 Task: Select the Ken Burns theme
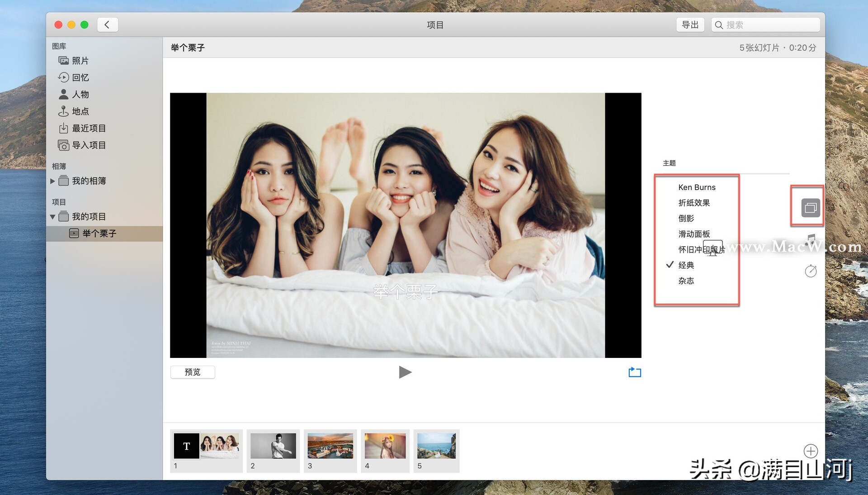697,187
